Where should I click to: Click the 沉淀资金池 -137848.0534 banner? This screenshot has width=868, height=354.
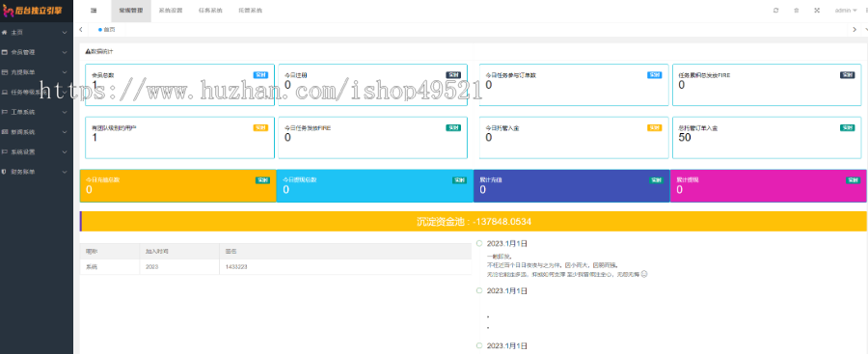click(x=474, y=222)
